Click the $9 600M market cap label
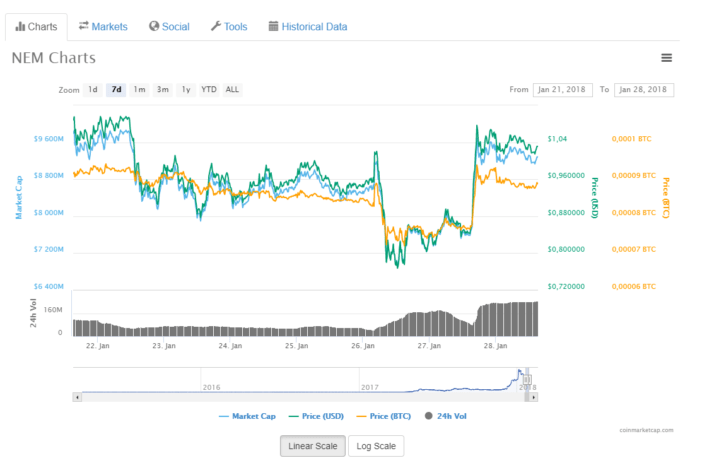Image resolution: width=702 pixels, height=475 pixels. click(x=49, y=139)
